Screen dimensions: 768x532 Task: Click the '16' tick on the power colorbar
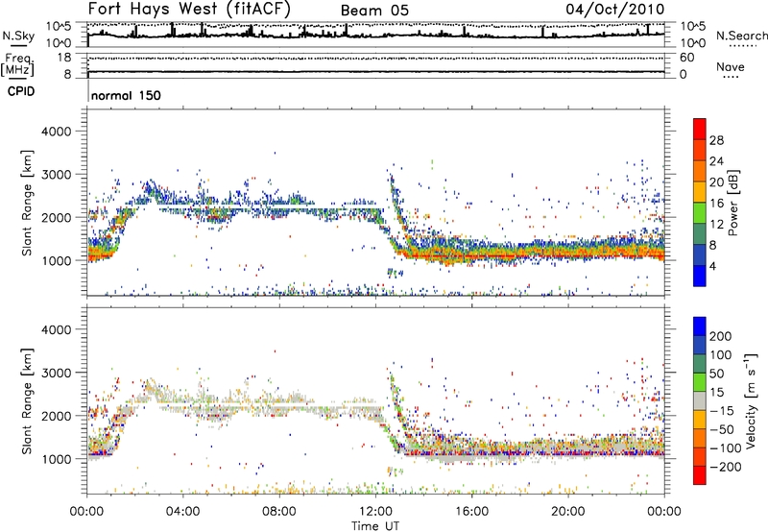click(716, 204)
